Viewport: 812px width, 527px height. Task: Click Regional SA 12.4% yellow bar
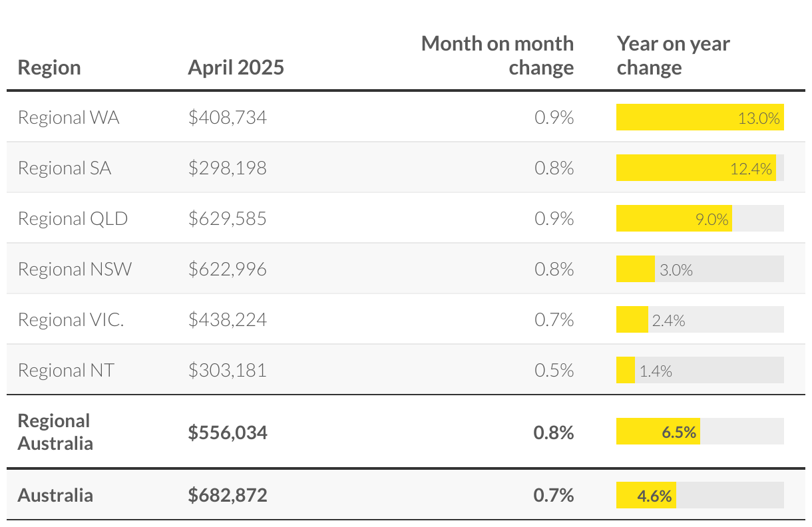pos(696,168)
